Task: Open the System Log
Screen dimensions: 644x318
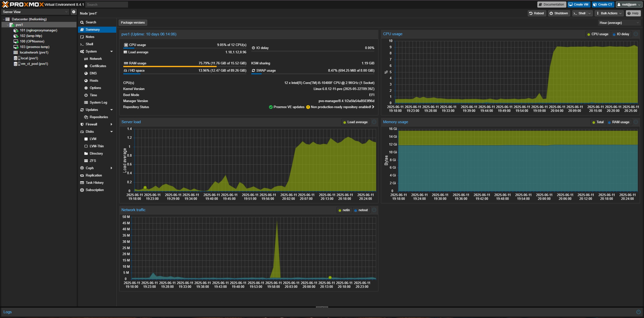Action: tap(97, 102)
